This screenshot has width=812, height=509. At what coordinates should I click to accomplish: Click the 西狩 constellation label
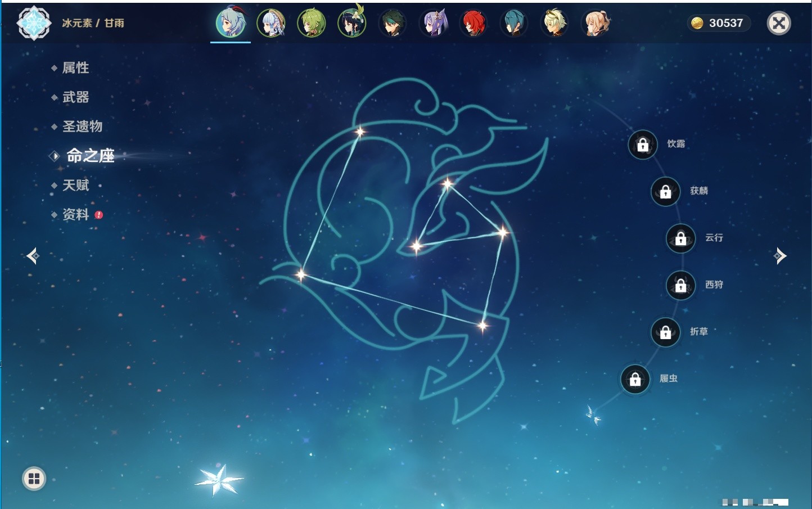[714, 285]
